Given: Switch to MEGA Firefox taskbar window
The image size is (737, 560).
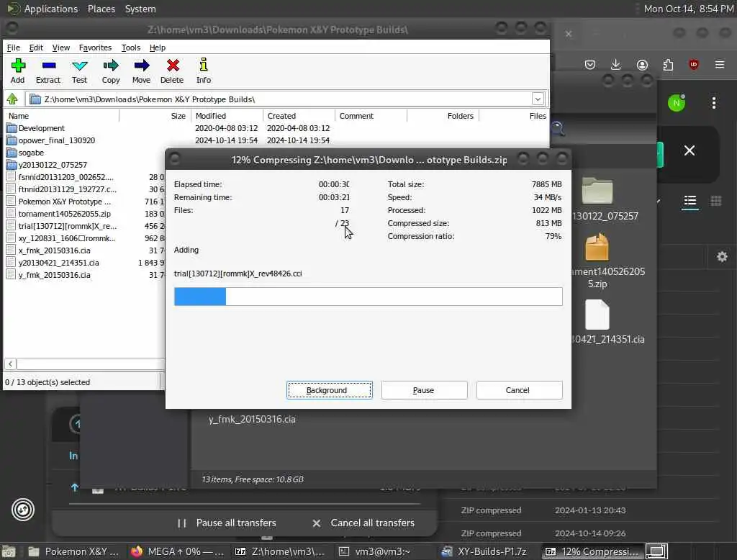Looking at the screenshot, I should click(x=177, y=551).
